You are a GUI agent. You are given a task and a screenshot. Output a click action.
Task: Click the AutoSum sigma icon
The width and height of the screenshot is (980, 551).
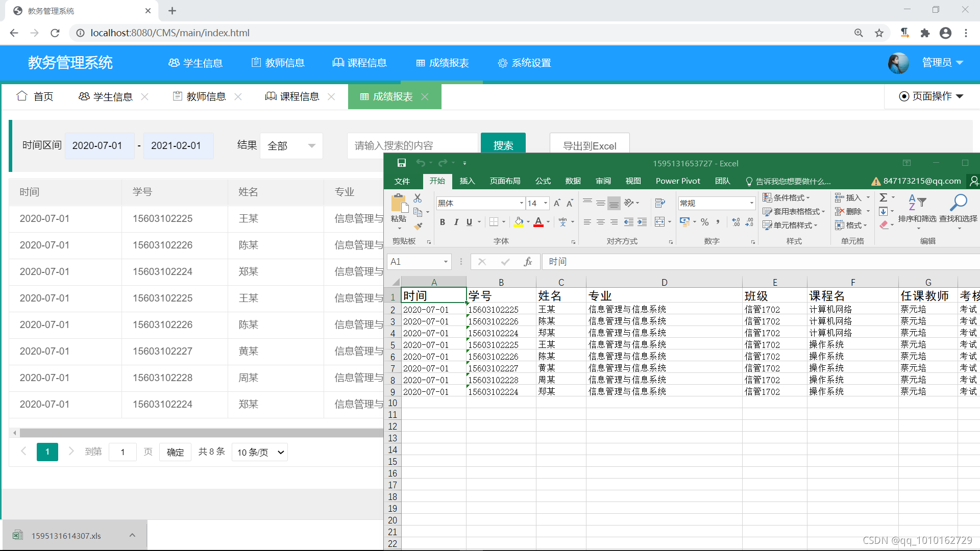click(884, 197)
